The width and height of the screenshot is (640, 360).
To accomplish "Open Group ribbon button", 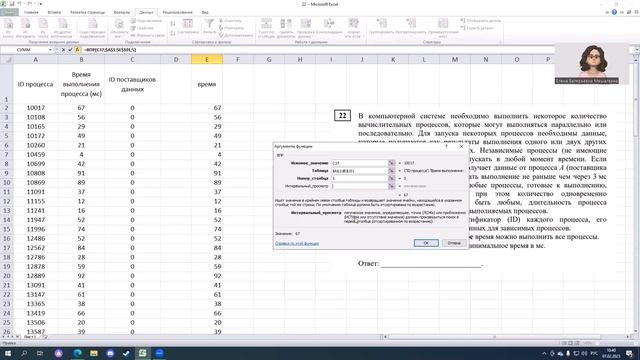I will click(381, 27).
